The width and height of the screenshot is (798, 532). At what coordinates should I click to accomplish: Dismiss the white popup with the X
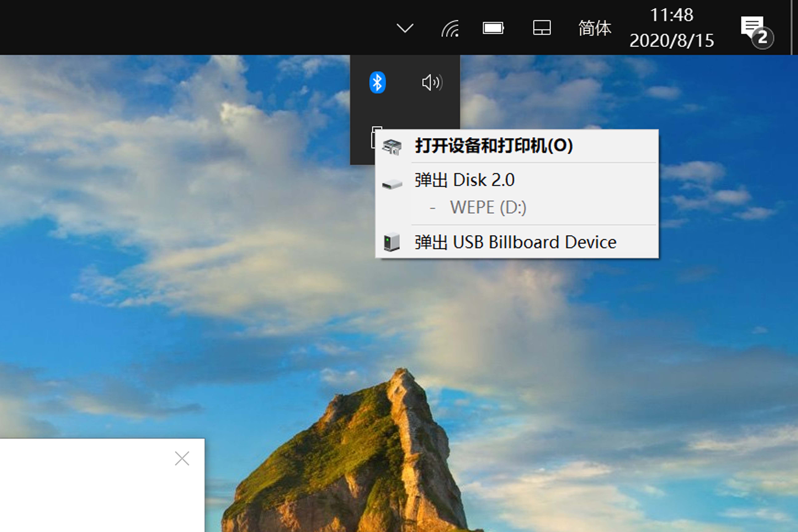click(182, 458)
